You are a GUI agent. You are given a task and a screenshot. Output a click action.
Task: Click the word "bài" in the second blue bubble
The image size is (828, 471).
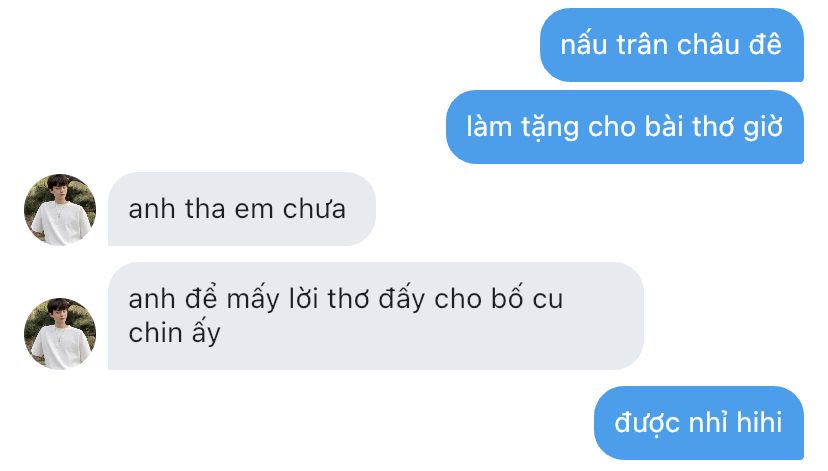pos(662,127)
